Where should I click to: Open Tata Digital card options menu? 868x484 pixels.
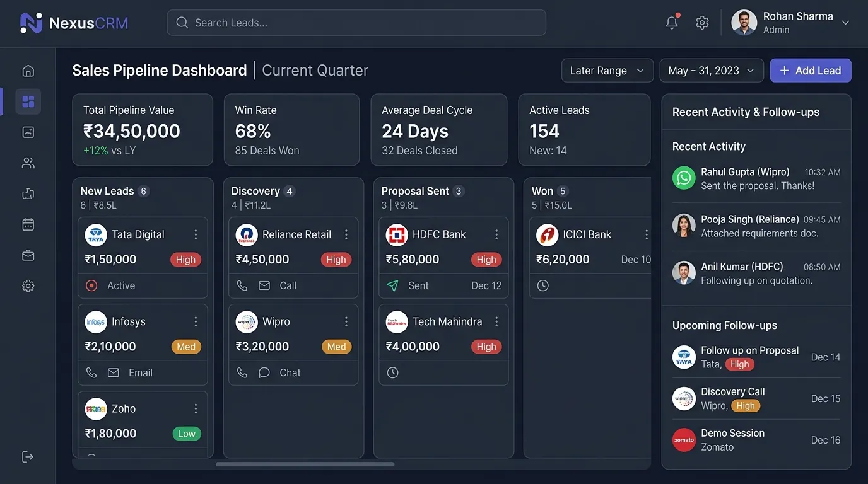196,234
